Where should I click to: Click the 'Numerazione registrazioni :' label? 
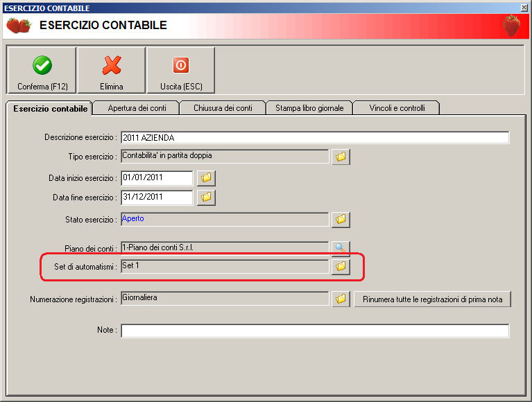(74, 299)
